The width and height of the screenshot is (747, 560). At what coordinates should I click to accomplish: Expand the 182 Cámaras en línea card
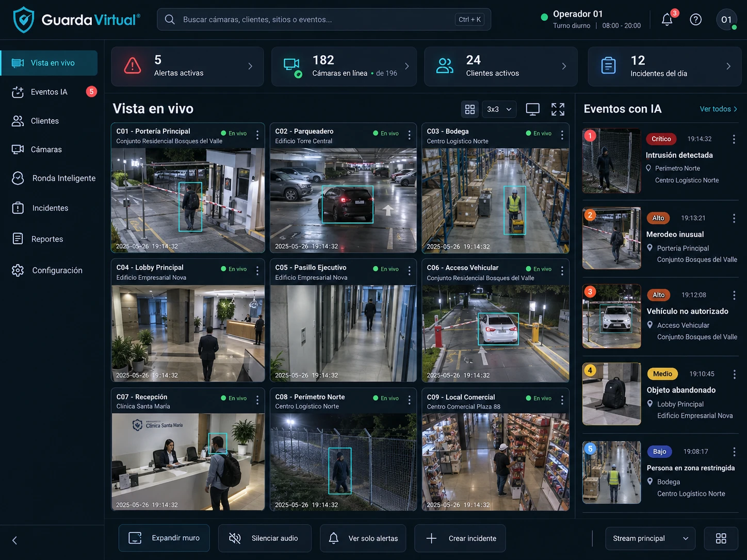(344, 67)
